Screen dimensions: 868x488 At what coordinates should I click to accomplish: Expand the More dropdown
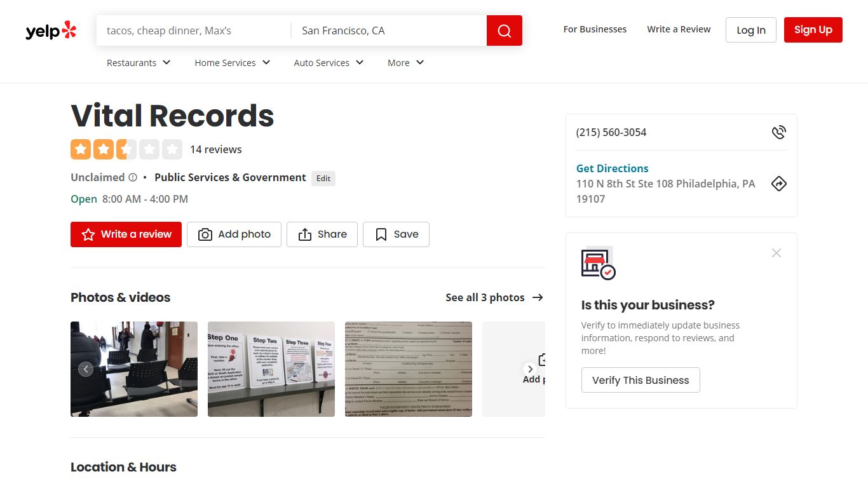[x=405, y=63]
